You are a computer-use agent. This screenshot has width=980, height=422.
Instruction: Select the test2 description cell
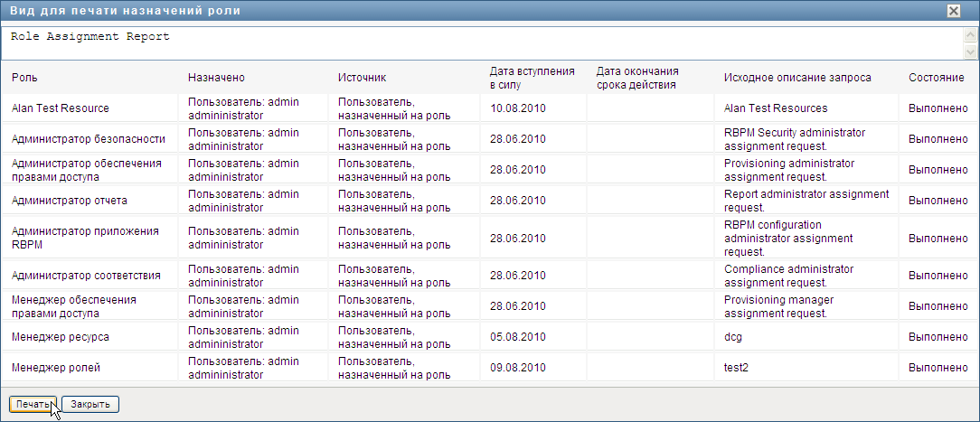[x=736, y=368]
